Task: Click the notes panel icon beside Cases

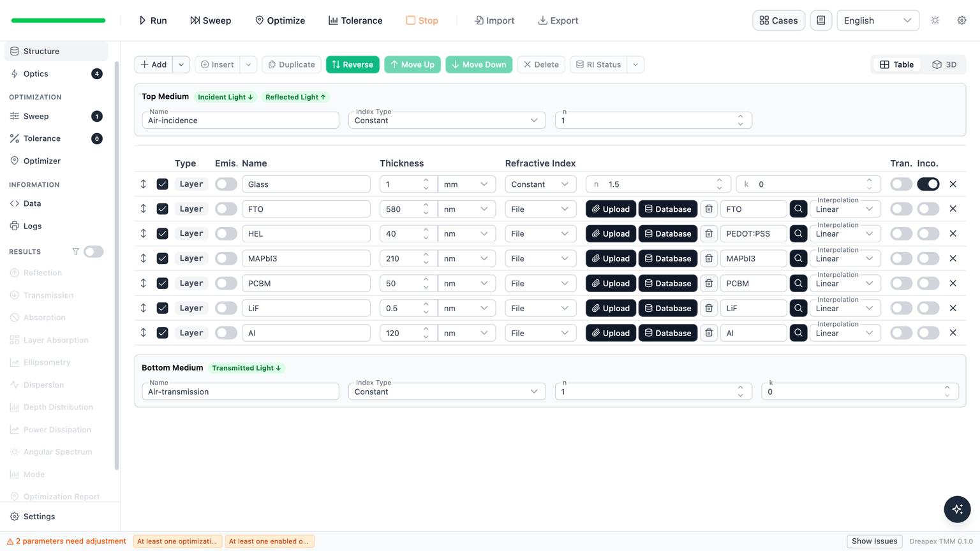Action: point(821,20)
